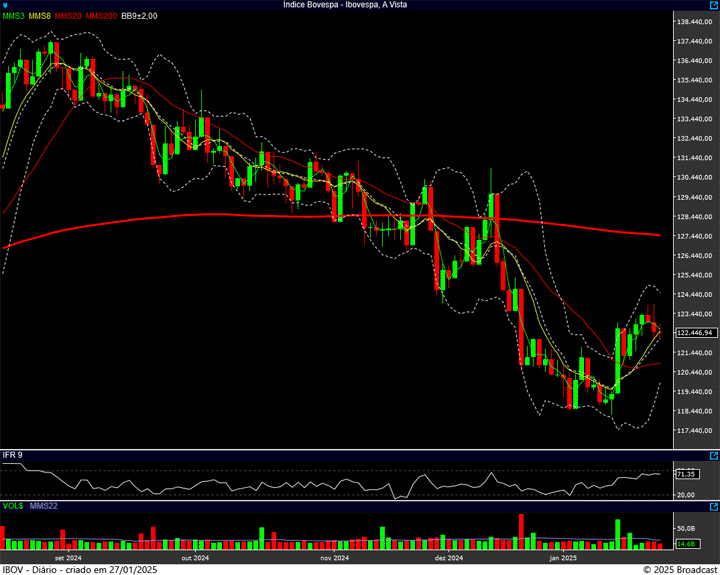This screenshot has width=720, height=575.
Task: Click the BB9±2,00 Bollinger Bands label
Action: 139,16
